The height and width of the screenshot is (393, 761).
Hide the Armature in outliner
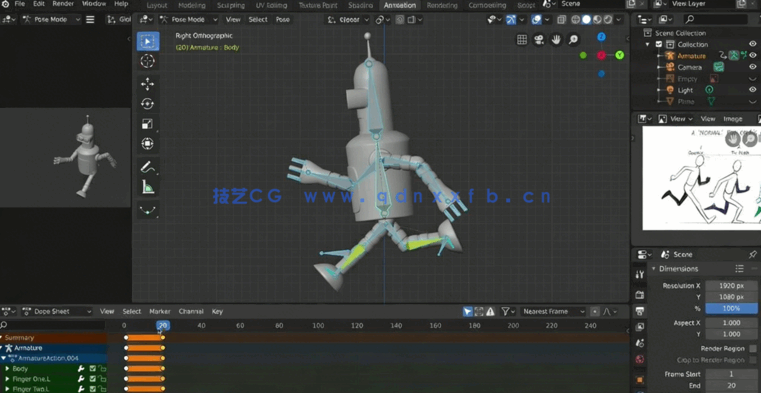pos(752,55)
